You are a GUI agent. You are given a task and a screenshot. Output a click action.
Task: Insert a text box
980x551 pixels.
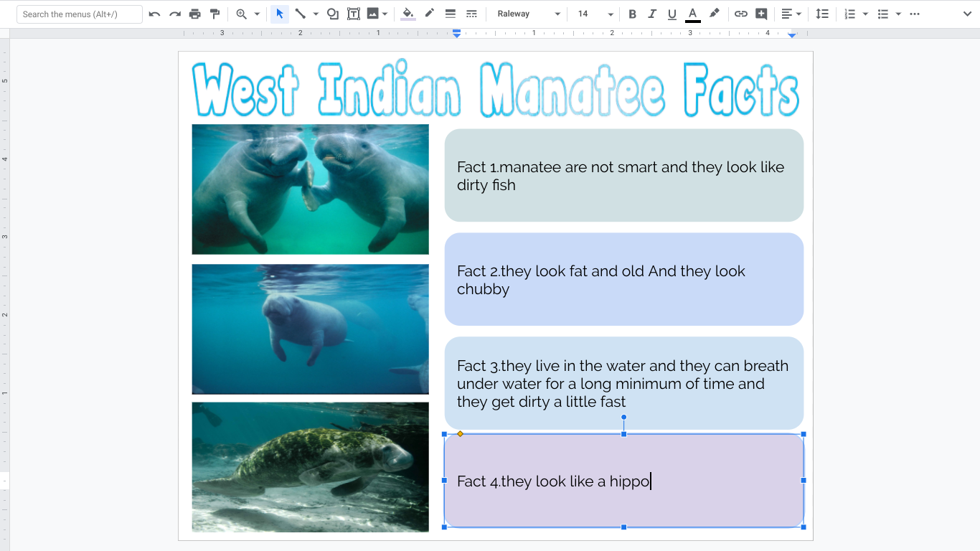click(x=353, y=14)
